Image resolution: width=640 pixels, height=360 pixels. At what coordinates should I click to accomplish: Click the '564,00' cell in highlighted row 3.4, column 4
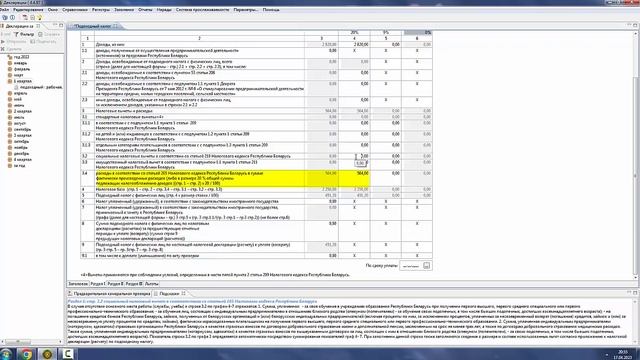click(x=354, y=179)
